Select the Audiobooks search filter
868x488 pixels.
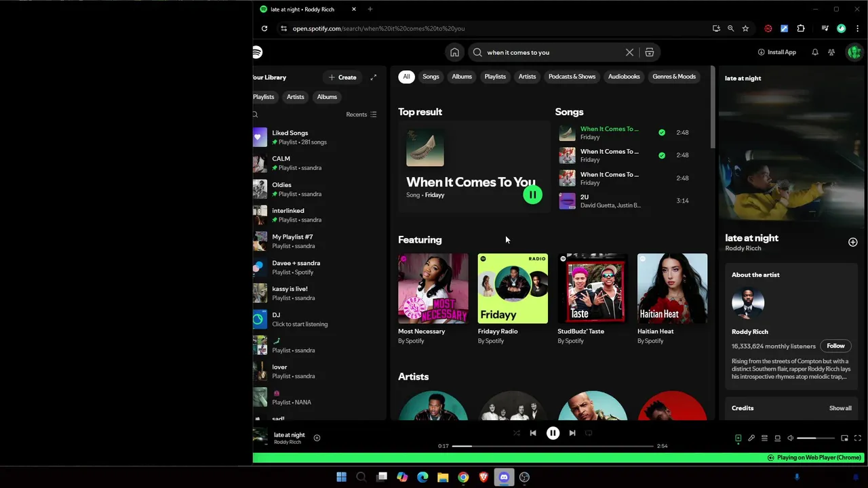click(624, 77)
